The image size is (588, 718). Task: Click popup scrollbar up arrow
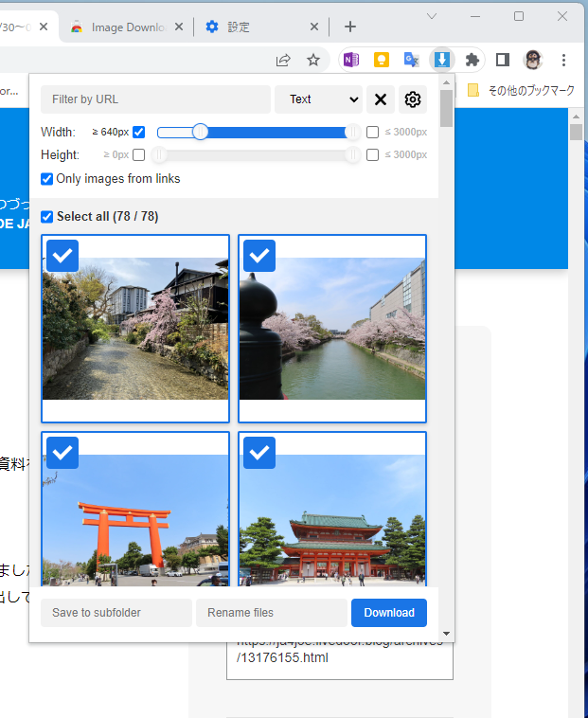click(447, 82)
